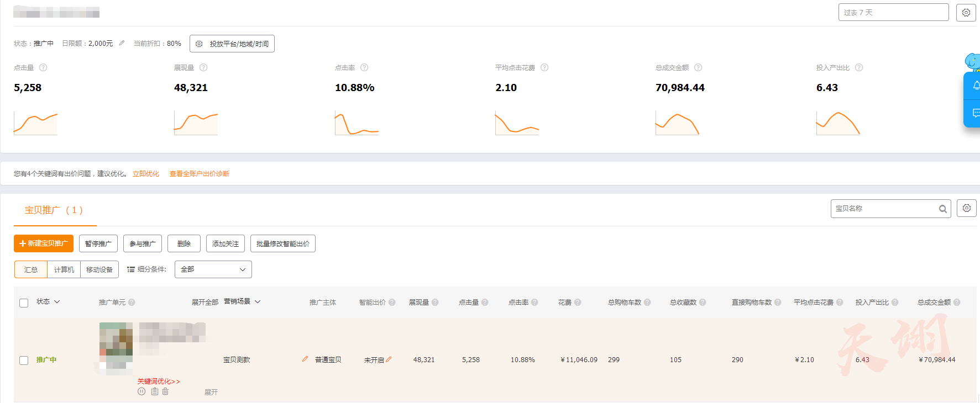This screenshot has height=403, width=980.
Task: Open the top-right page settings gear
Action: click(x=966, y=12)
